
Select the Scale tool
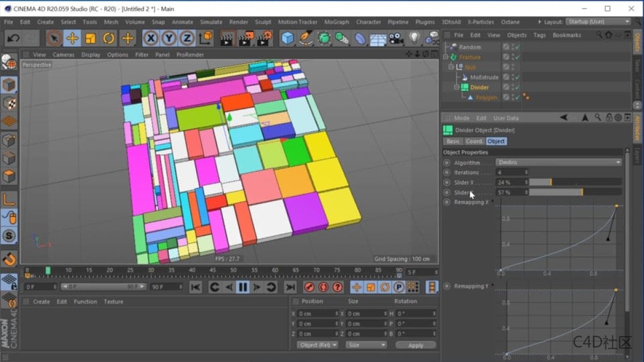[x=91, y=38]
